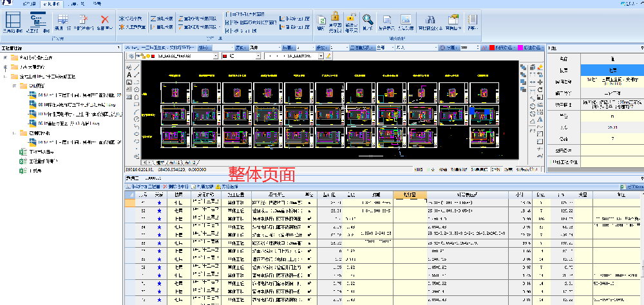Open the color dropdown showing red swatch
This screenshot has height=305, width=644.
pos(260,56)
